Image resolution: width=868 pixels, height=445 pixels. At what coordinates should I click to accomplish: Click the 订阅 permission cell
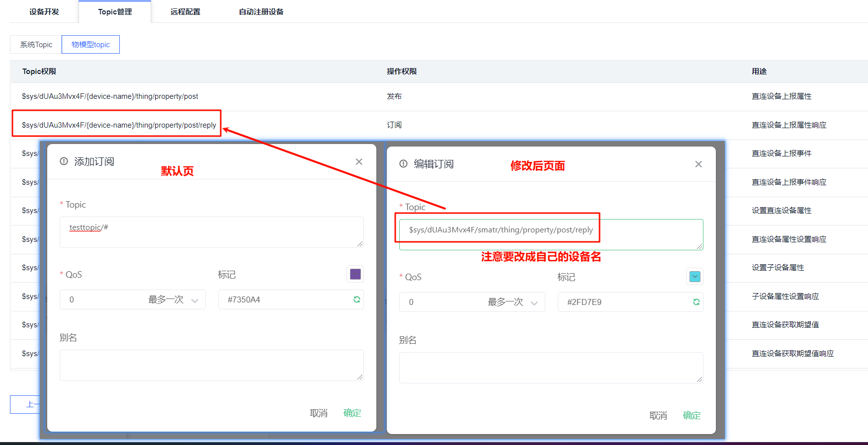[394, 125]
